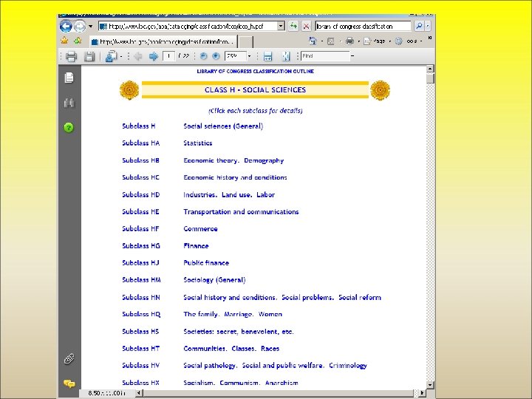This screenshot has height=399, width=532.
Task: Click the Favorites star icon
Action: point(64,41)
